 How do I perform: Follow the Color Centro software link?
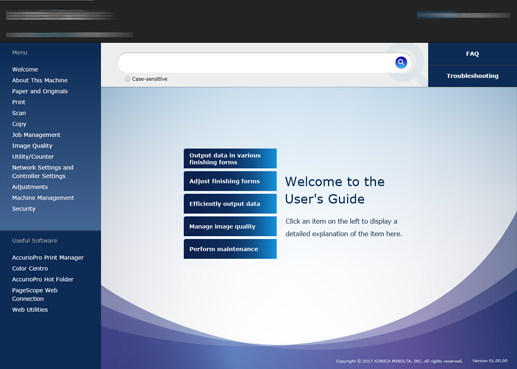coord(30,269)
